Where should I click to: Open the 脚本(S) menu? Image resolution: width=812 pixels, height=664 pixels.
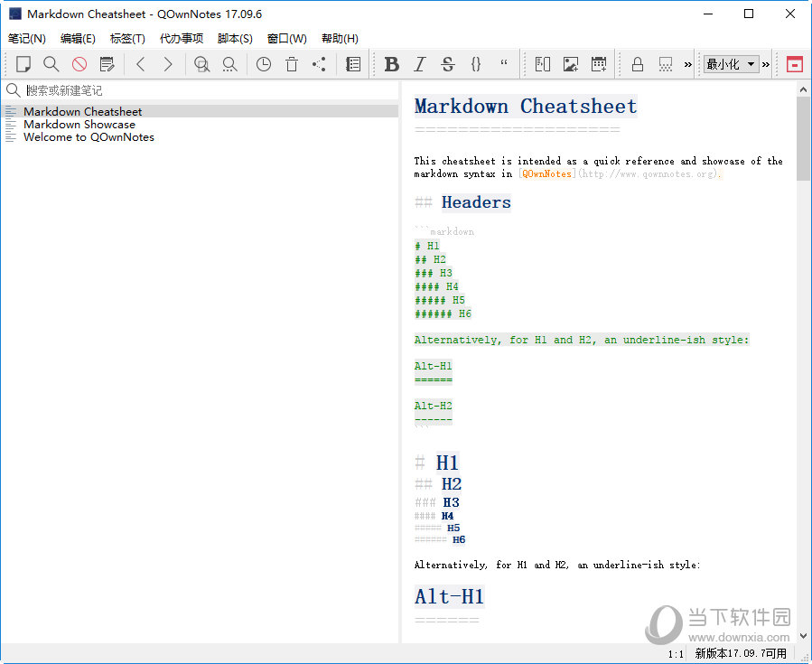pos(235,39)
